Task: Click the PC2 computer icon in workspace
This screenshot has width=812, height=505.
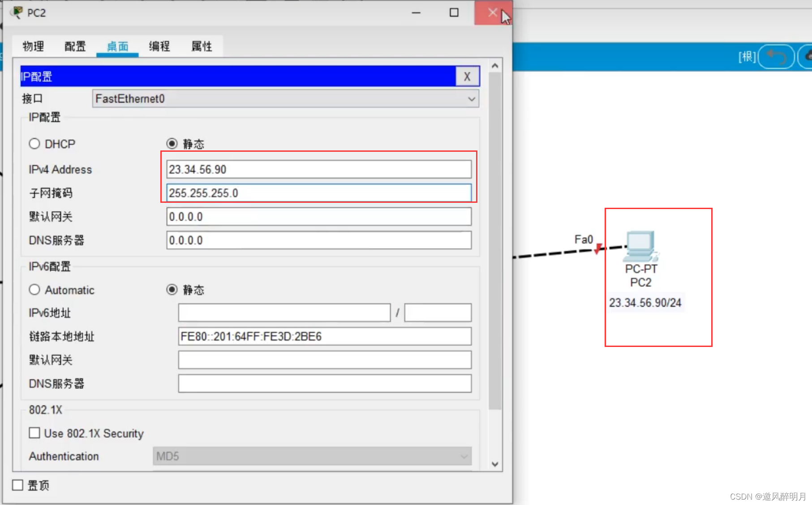Action: coord(640,246)
